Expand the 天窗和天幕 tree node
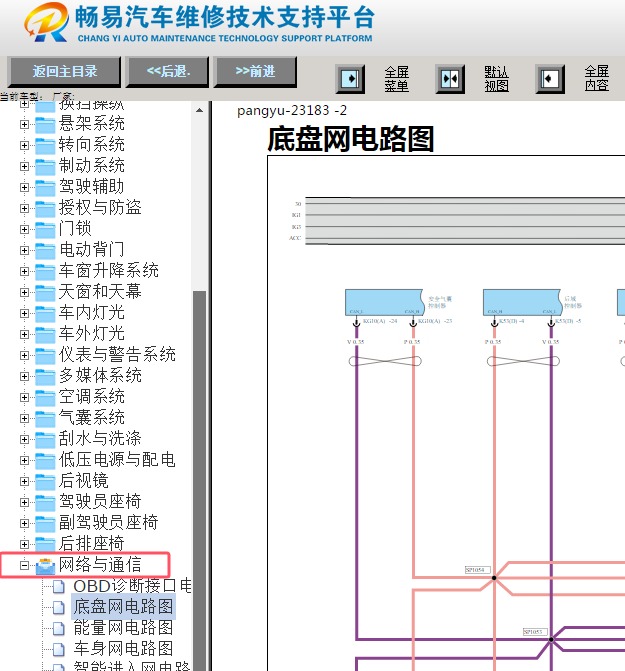 [24, 292]
